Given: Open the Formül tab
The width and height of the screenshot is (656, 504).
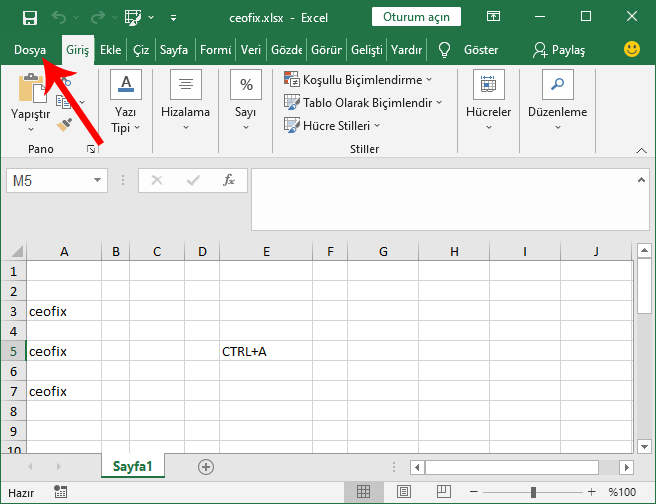Looking at the screenshot, I should tap(215, 50).
